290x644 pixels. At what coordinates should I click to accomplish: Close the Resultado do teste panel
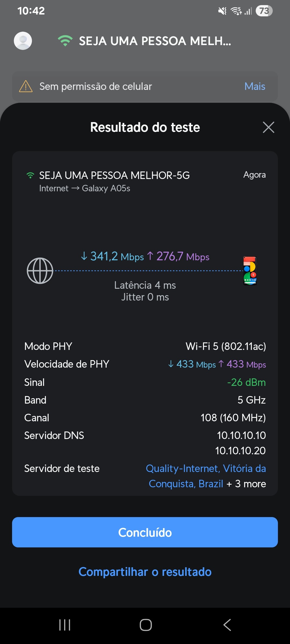268,127
